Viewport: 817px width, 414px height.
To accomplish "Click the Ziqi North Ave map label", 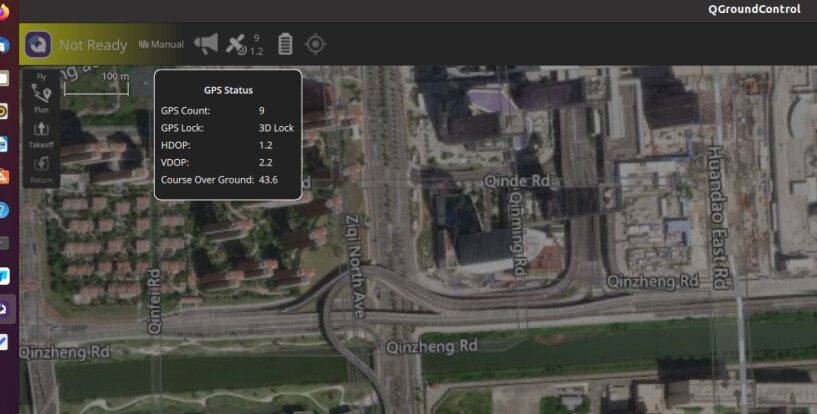I will (x=354, y=266).
